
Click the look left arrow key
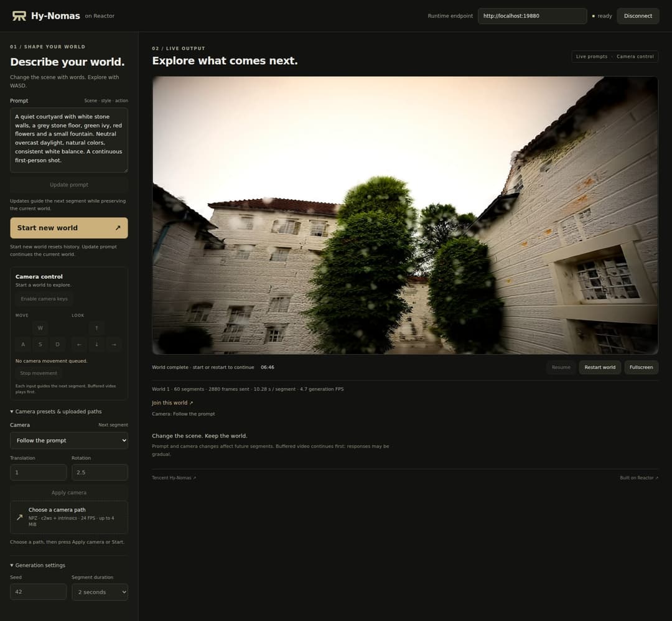pos(79,344)
